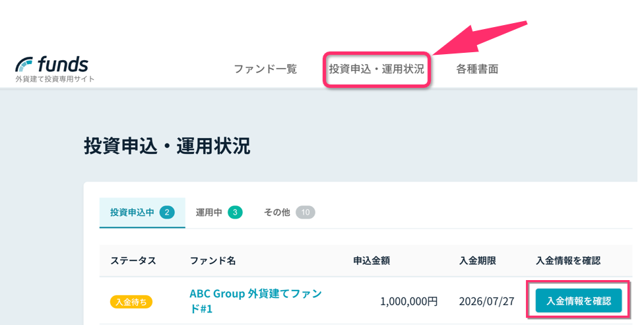644x325 pixels.
Task: Click the count badge 2 on 投資申込中
Action: (167, 212)
